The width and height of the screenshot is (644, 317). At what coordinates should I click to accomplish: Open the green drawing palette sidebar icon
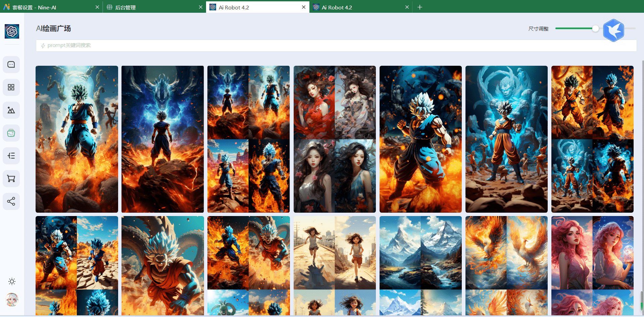pyautogui.click(x=11, y=133)
